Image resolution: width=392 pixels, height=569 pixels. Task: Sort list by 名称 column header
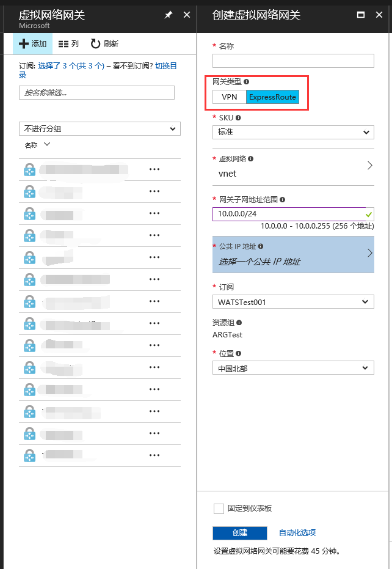[x=32, y=145]
